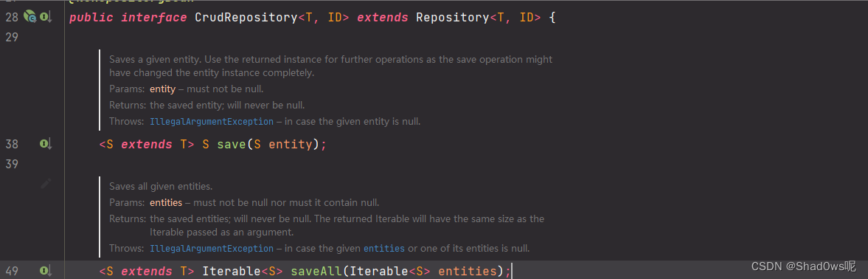Click the implemented-method gutter icon on line 38
The height and width of the screenshot is (279, 868).
tap(46, 144)
